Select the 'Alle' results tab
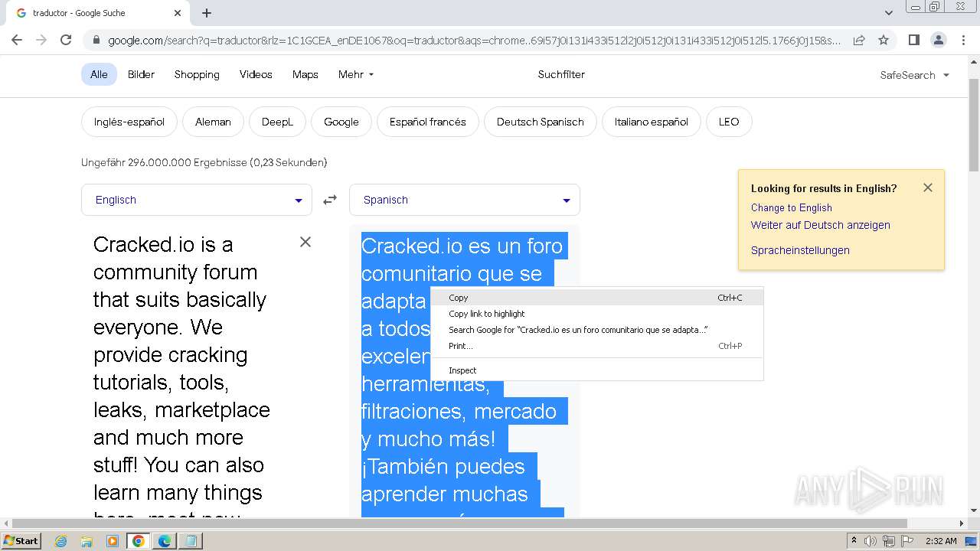The image size is (980, 551). click(99, 74)
